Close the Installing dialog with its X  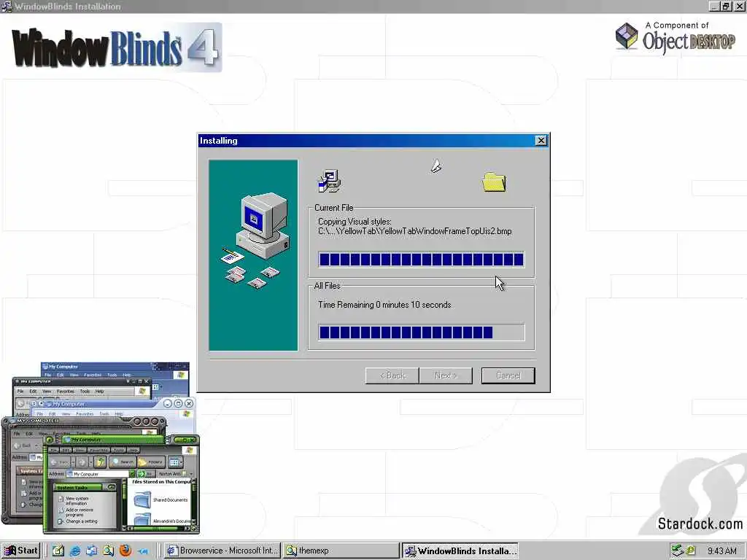[541, 141]
